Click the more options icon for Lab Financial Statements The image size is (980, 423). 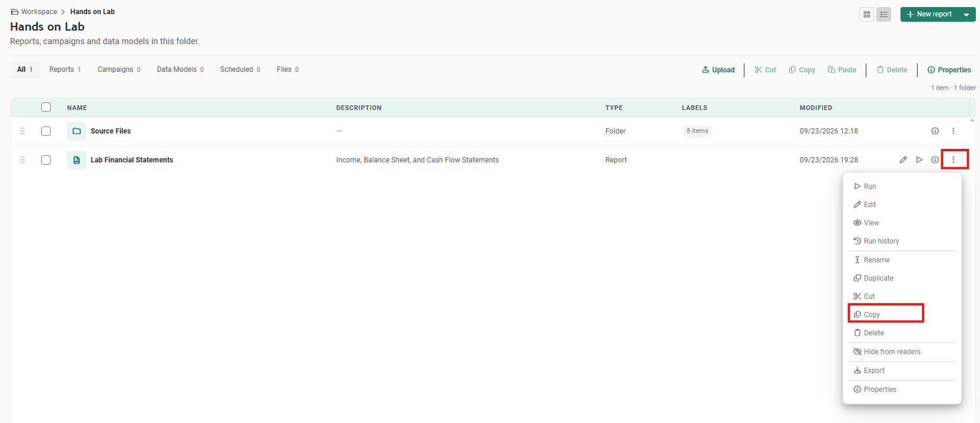pos(953,160)
